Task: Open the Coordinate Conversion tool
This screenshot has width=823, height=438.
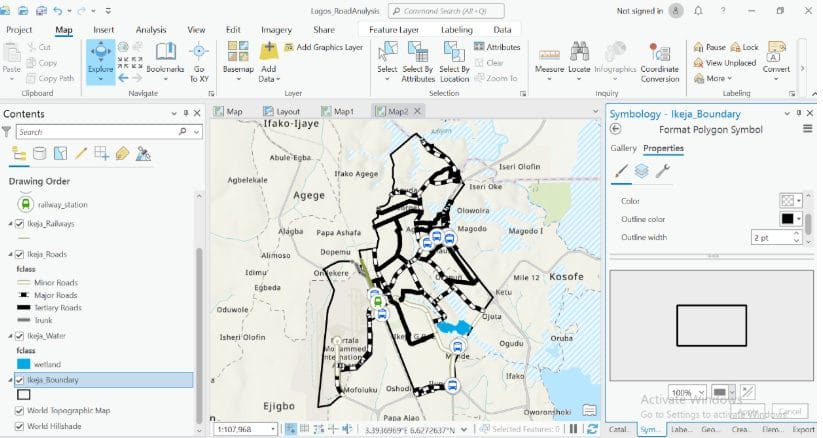Action: [659, 60]
